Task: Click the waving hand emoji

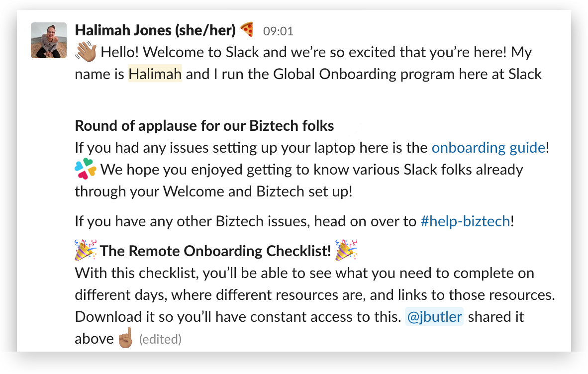Action: pos(86,51)
